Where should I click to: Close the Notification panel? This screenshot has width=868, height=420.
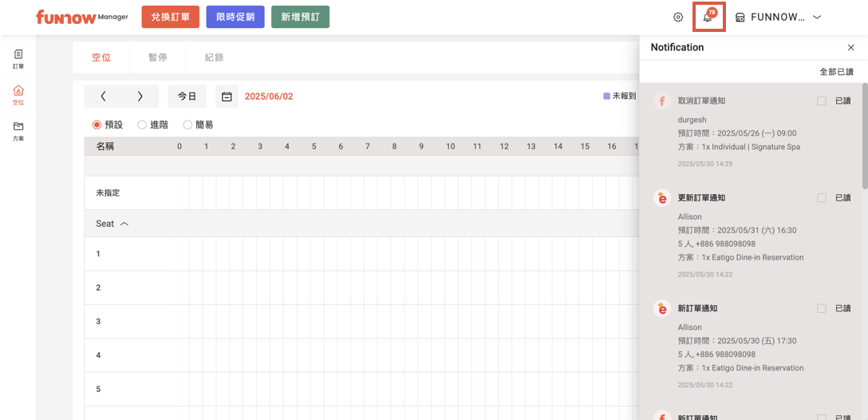[x=850, y=48]
